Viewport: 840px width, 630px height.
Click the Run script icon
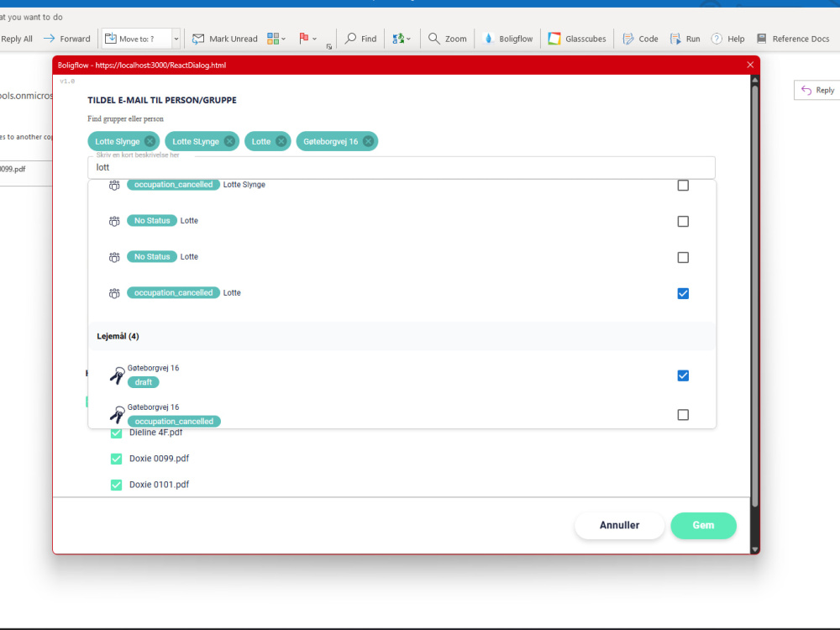coord(675,39)
